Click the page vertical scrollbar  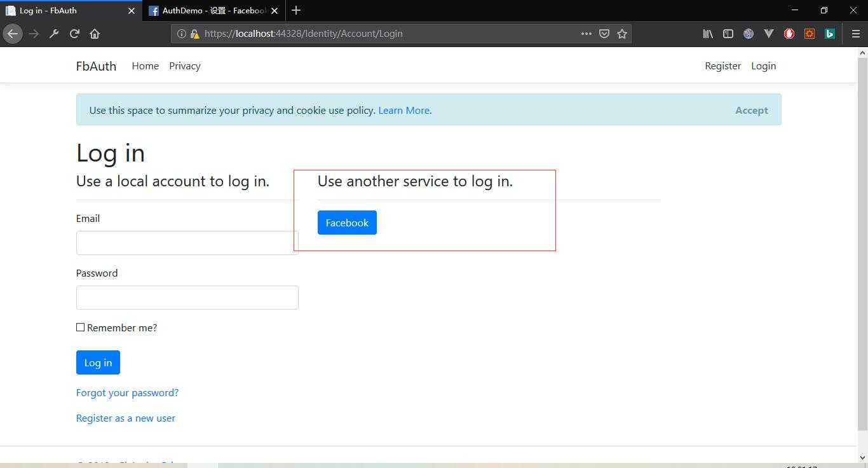(862, 243)
